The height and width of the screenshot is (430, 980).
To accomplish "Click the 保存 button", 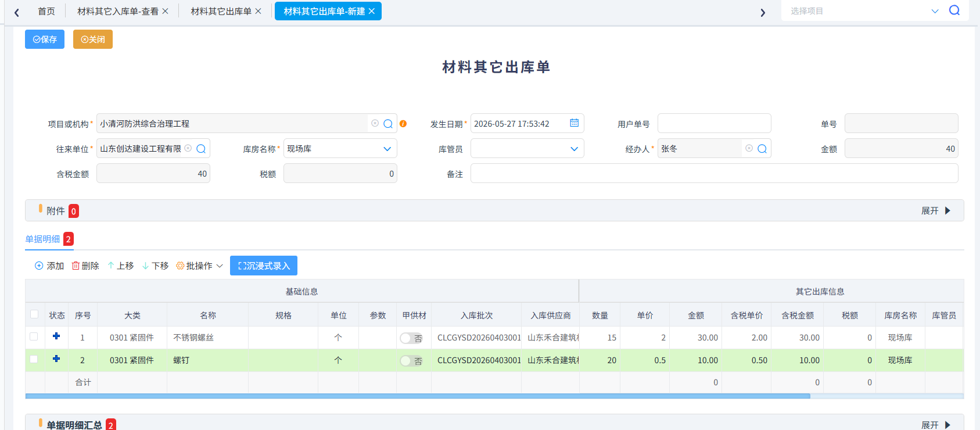I will point(45,40).
